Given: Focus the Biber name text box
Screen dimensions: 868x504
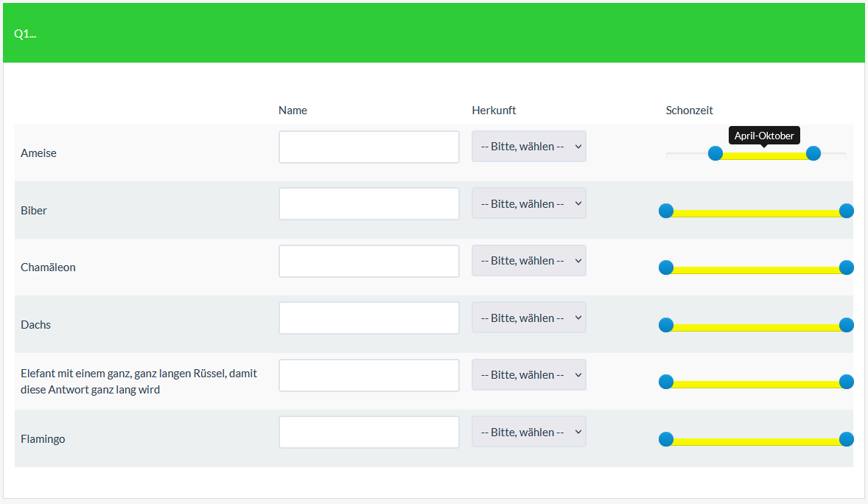Looking at the screenshot, I should point(368,203).
